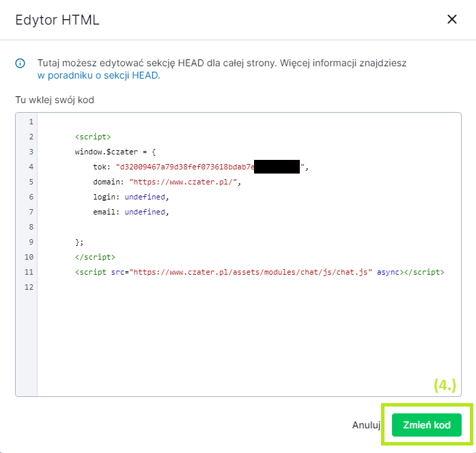Click the 'async' attribute on line 11
This screenshot has width=476, height=453.
tap(389, 272)
